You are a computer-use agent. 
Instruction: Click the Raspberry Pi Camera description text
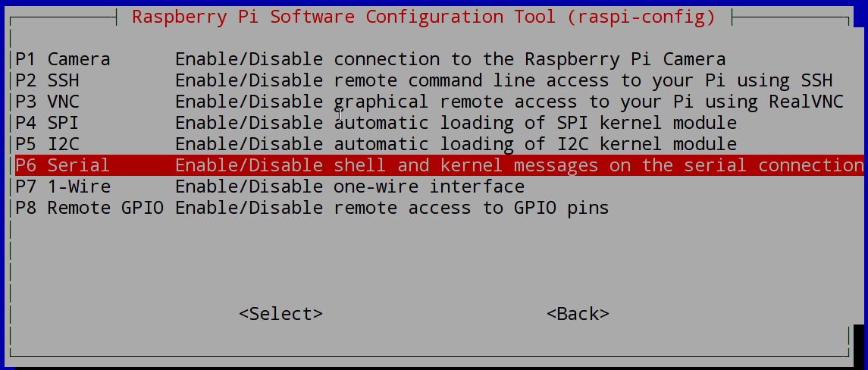click(x=450, y=58)
